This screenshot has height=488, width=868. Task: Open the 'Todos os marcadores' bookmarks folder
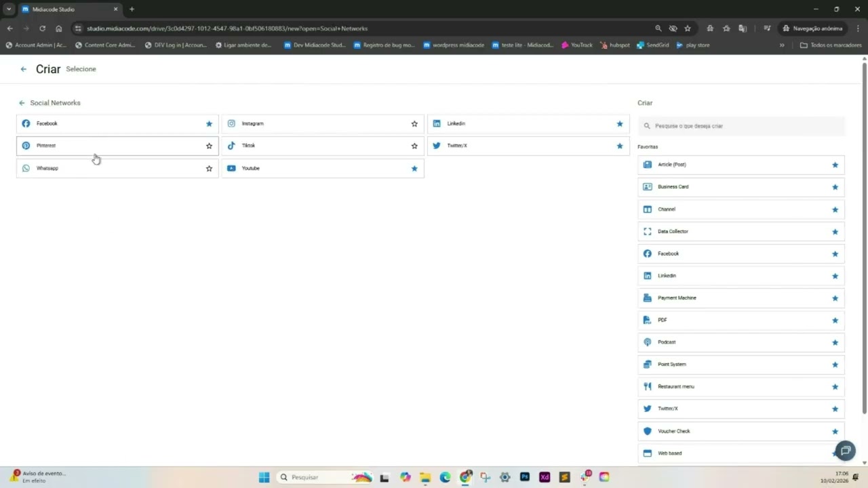(x=831, y=45)
